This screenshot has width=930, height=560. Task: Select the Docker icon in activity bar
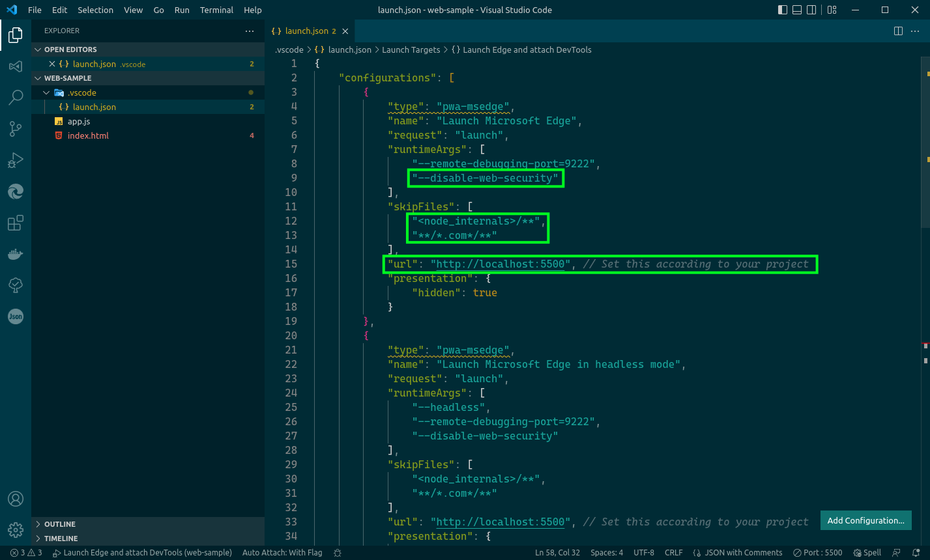click(15, 253)
